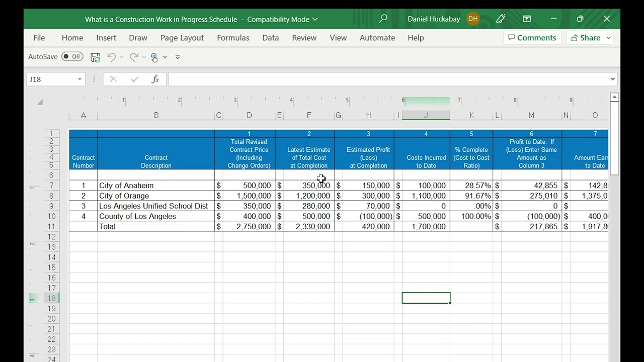This screenshot has height=362, width=644.
Task: Click the 217,865 profit to date cell
Action: pos(531,226)
